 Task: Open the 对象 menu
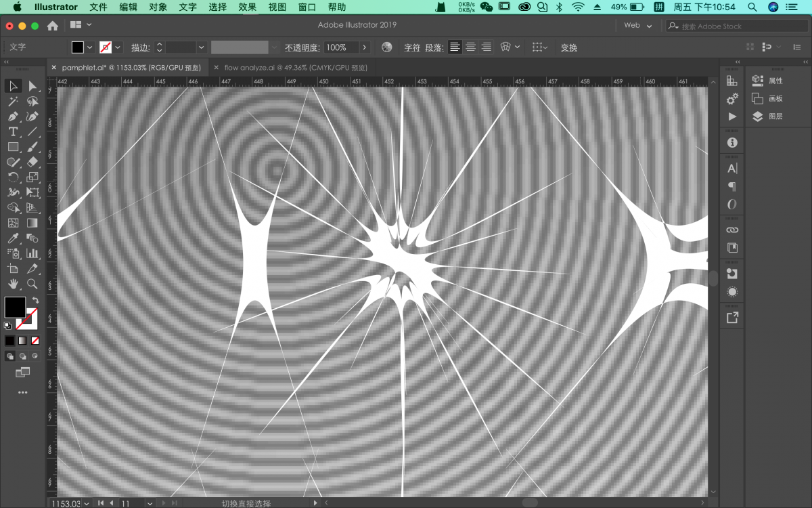[158, 7]
